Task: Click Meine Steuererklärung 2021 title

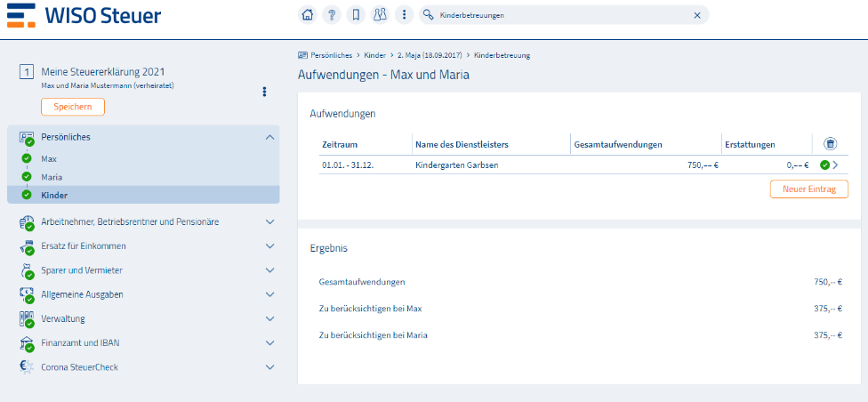Action: [x=103, y=72]
